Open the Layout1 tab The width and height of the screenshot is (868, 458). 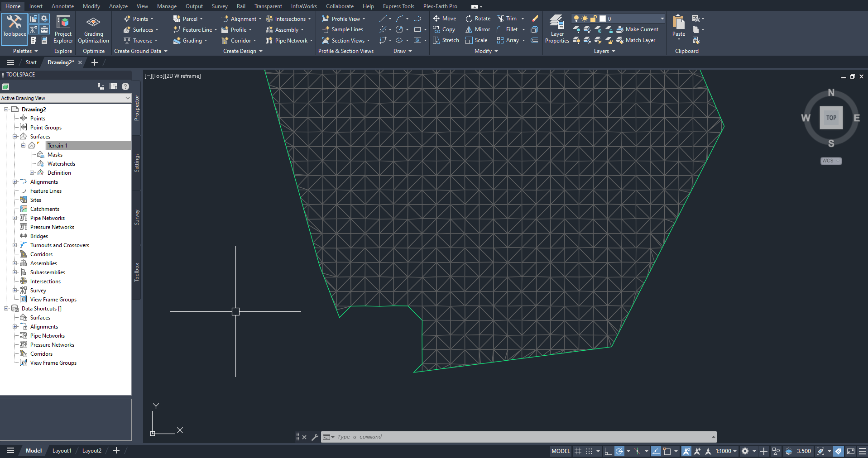62,451
